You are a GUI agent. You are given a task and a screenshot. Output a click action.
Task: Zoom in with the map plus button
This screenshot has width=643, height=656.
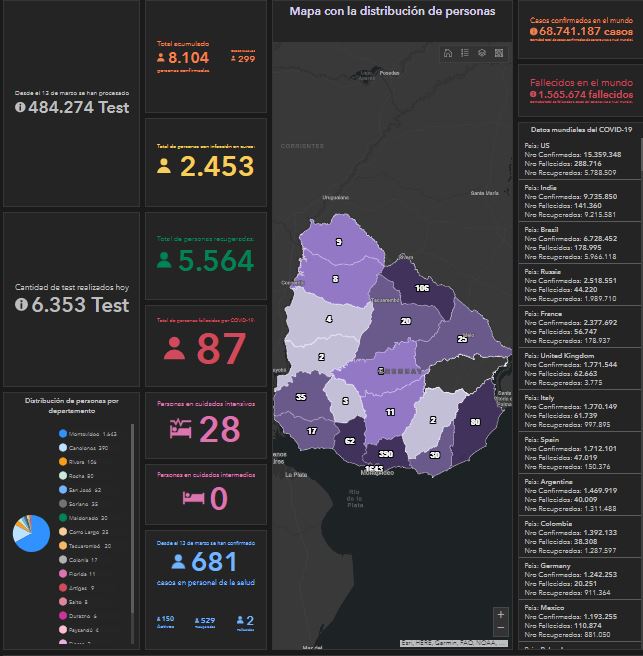(x=500, y=613)
